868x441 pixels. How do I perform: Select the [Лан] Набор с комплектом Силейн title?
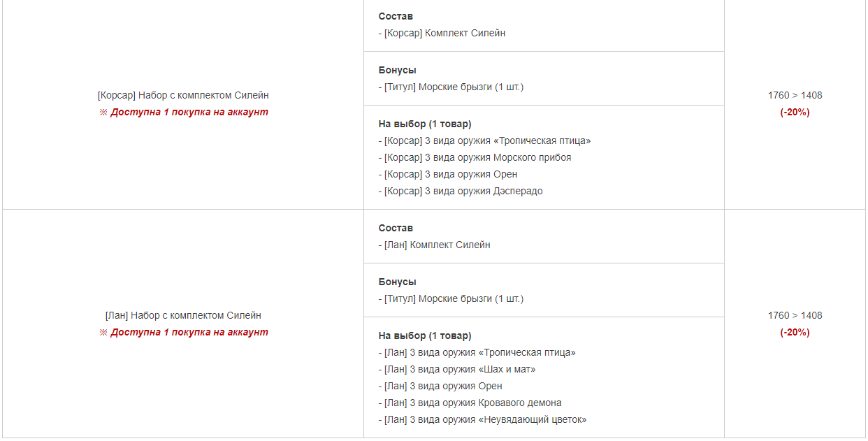click(183, 315)
